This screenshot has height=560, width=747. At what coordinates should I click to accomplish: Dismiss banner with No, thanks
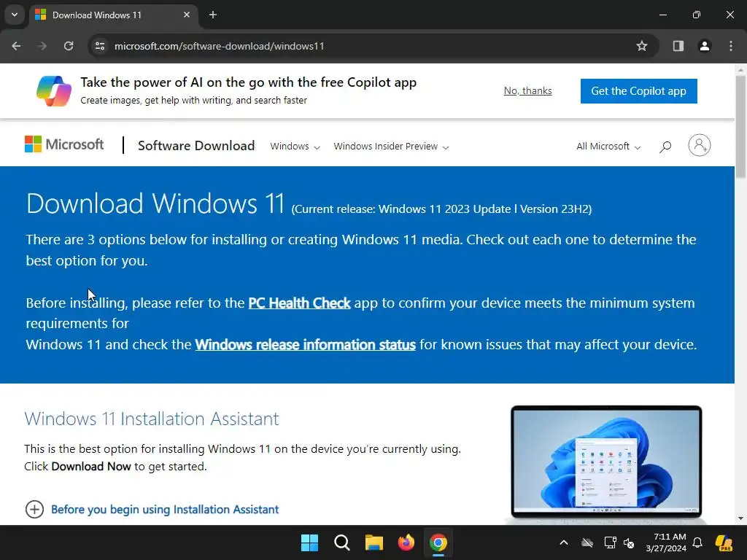coord(528,90)
